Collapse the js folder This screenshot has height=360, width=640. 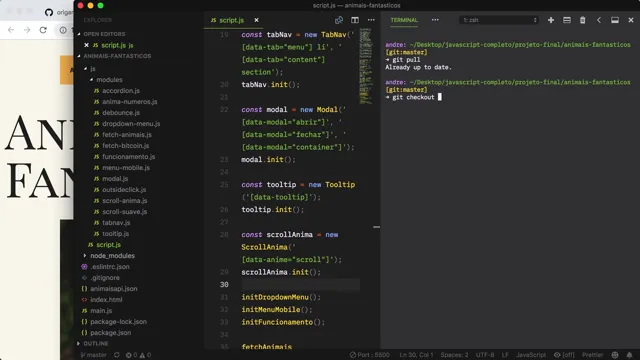[x=92, y=69]
